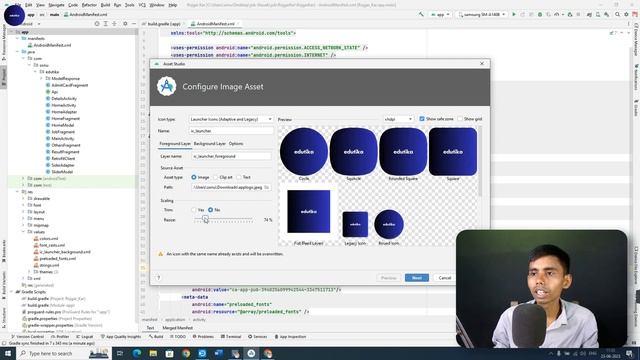Open colors.xml in the project tree
Viewport: 640px width, 360px height.
tap(49, 238)
